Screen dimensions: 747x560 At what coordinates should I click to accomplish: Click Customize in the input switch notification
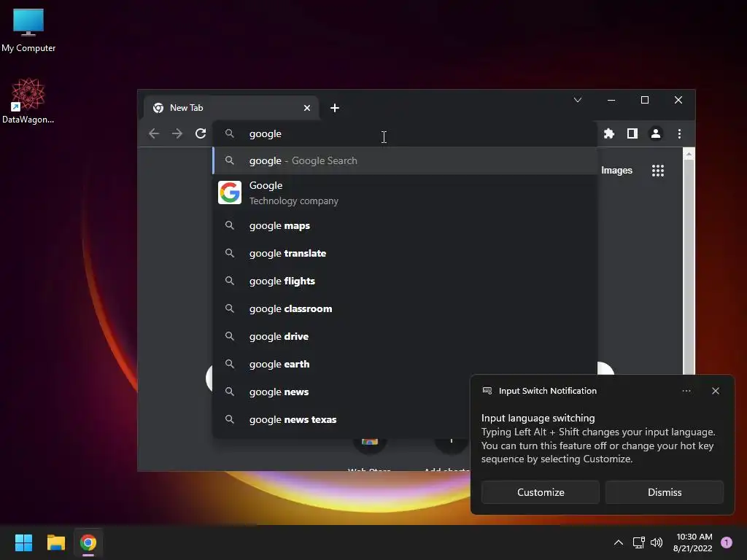point(541,492)
